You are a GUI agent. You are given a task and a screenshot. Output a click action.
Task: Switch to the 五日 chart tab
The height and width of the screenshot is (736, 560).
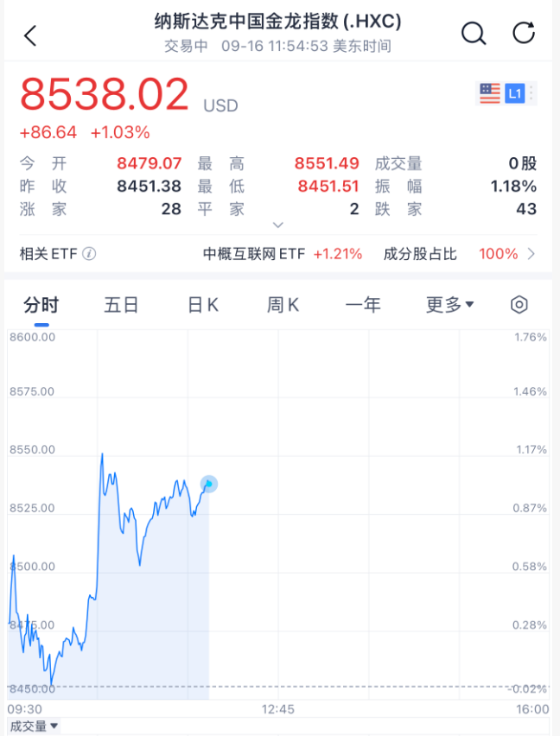click(121, 305)
